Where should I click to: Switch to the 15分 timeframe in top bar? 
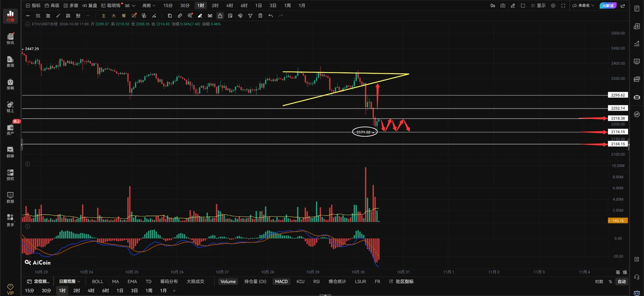(168, 6)
